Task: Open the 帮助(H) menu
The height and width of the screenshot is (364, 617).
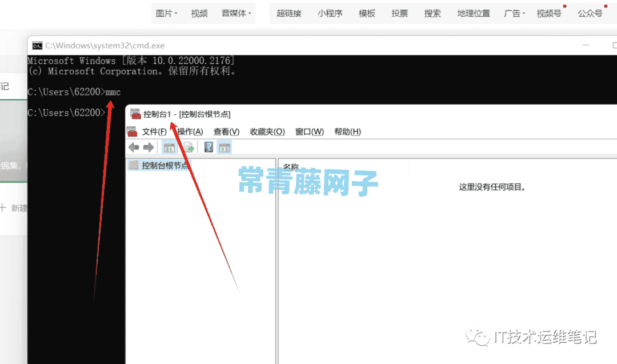Action: click(x=347, y=132)
